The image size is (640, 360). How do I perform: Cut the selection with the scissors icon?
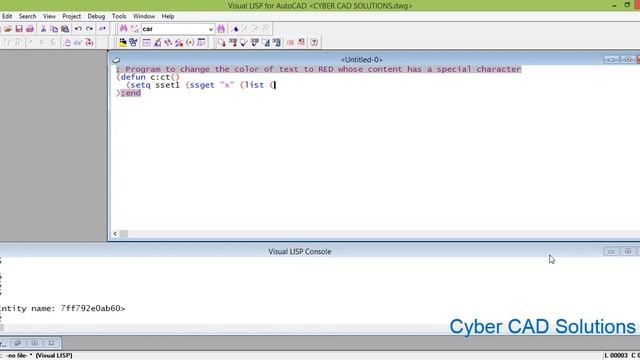click(43, 29)
